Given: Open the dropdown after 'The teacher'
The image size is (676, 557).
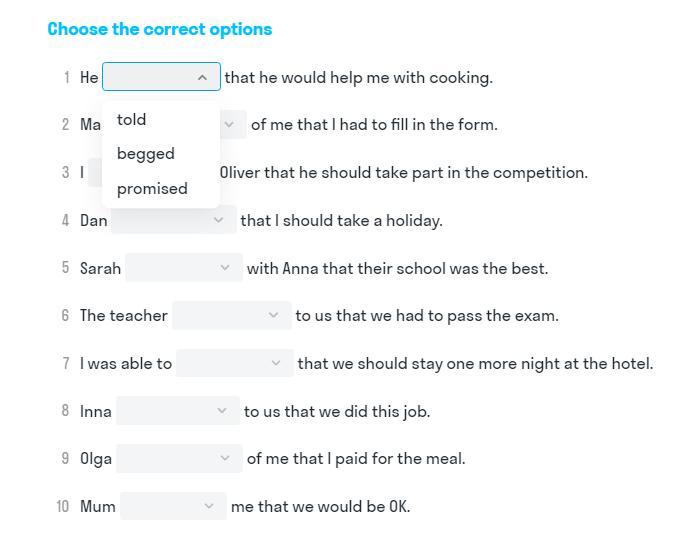Looking at the screenshot, I should pos(231,316).
